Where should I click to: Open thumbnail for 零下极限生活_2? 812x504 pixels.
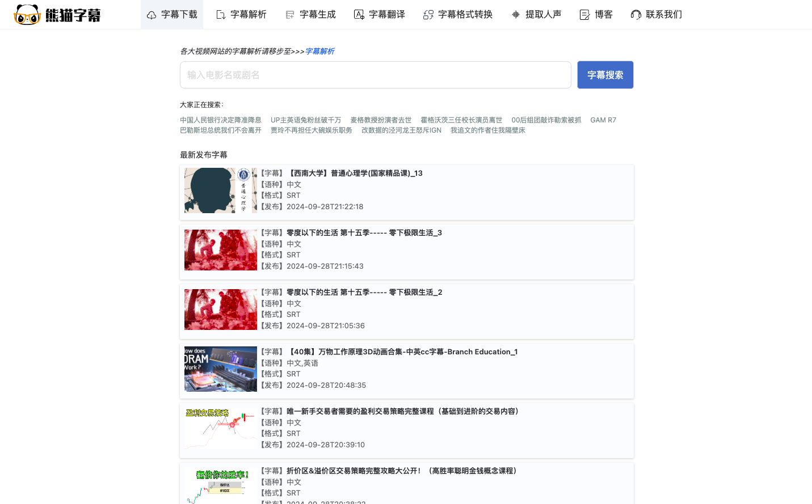pos(221,310)
